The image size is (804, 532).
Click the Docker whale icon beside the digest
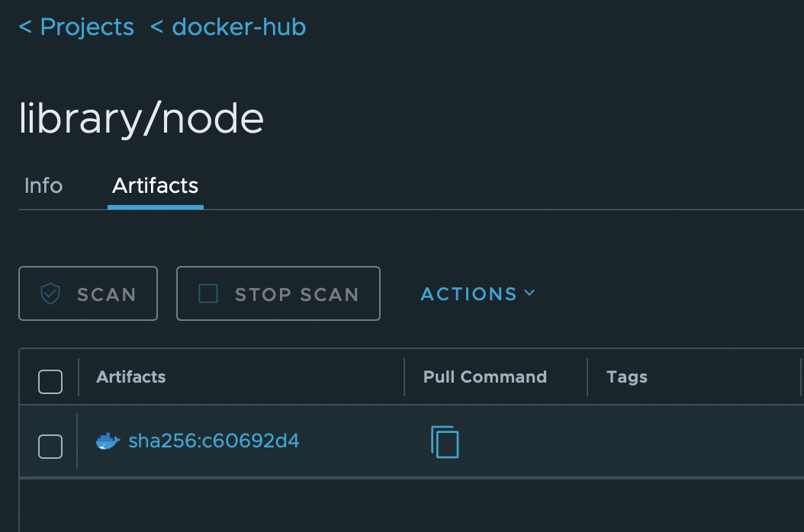(x=108, y=441)
